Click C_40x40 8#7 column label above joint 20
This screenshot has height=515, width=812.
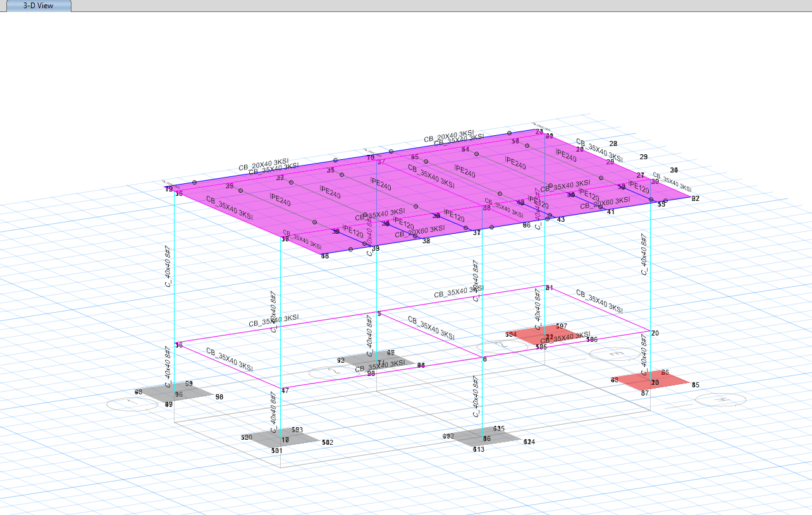click(x=644, y=253)
